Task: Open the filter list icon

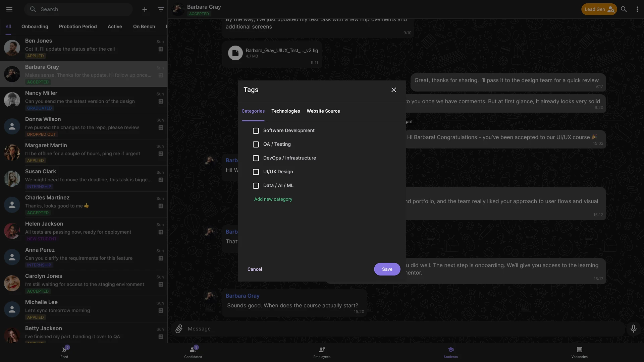Action: [x=161, y=9]
